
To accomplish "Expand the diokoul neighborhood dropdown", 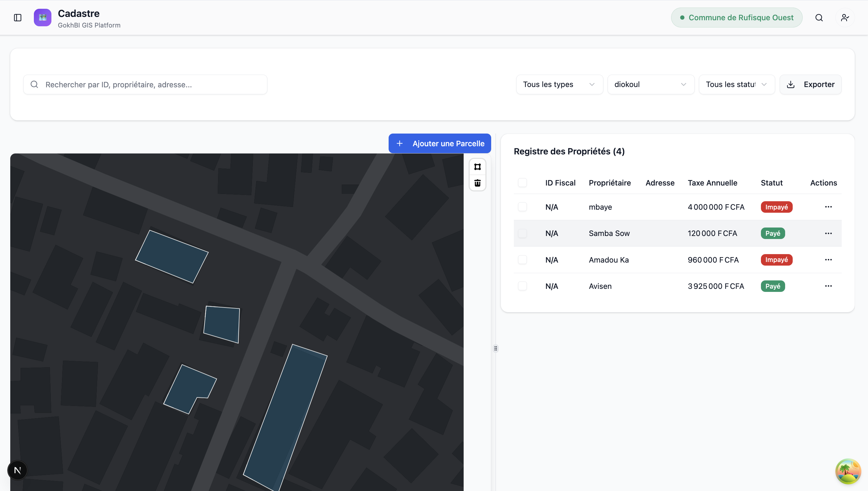I will click(x=650, y=84).
